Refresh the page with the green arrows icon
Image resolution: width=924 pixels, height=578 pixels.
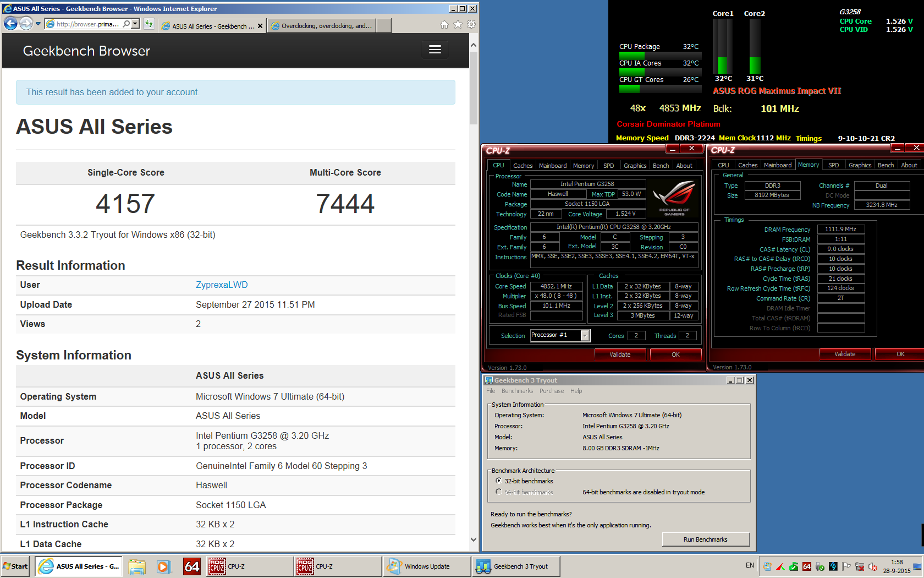click(148, 24)
